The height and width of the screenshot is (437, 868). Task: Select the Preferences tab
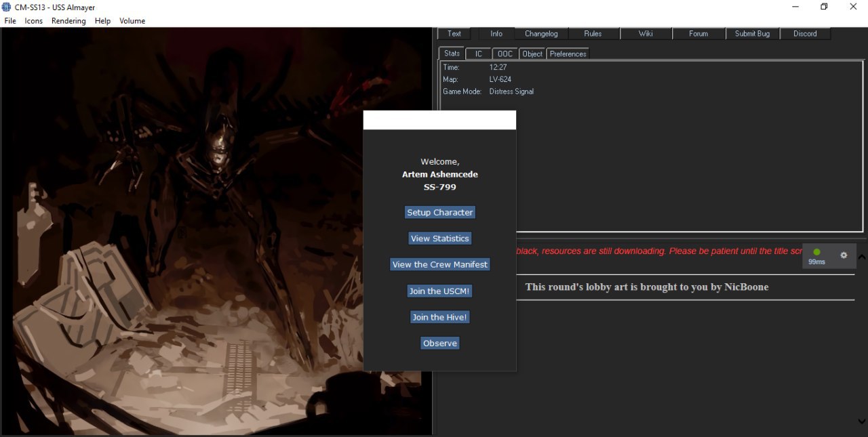tap(568, 54)
